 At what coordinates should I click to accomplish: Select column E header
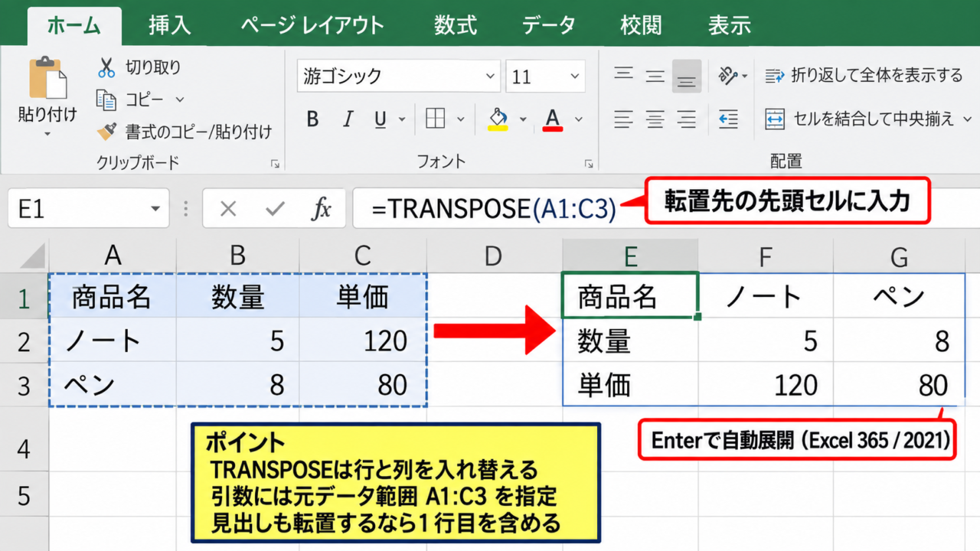(x=630, y=256)
